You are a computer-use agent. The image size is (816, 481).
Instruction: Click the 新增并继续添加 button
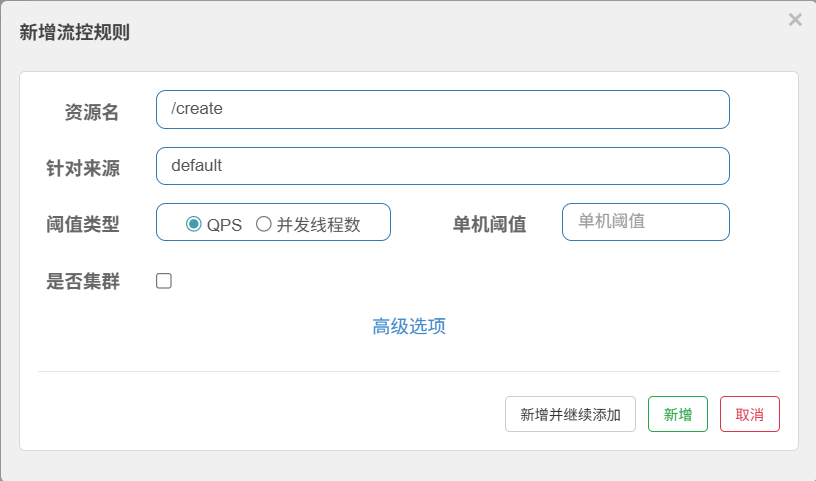[x=570, y=414]
